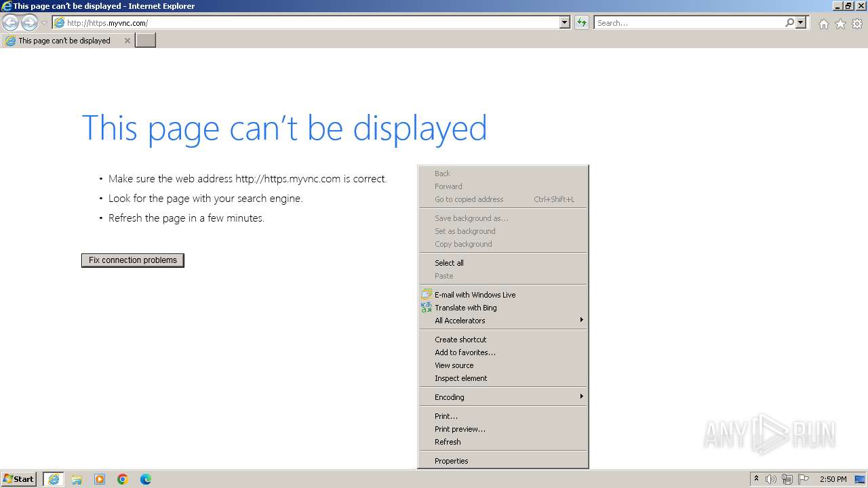Click the address bar URL field
The height and width of the screenshot is (488, 868).
pyautogui.click(x=306, y=22)
